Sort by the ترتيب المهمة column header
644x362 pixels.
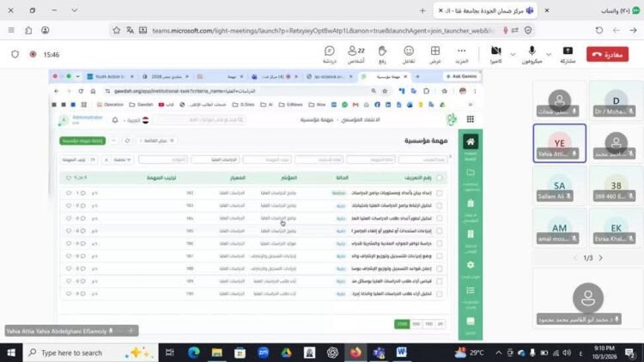pyautogui.click(x=161, y=178)
